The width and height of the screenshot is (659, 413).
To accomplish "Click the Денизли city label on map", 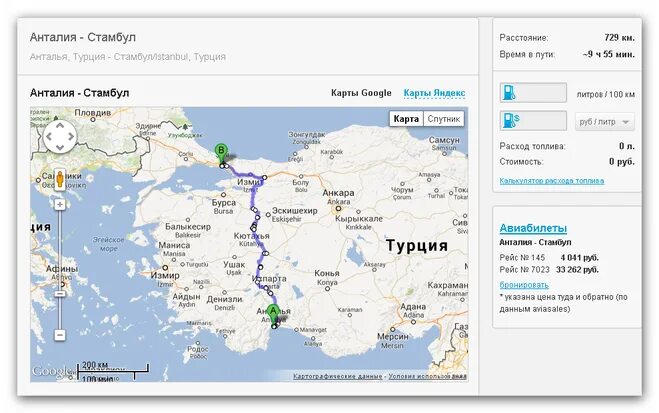I will coord(224,299).
